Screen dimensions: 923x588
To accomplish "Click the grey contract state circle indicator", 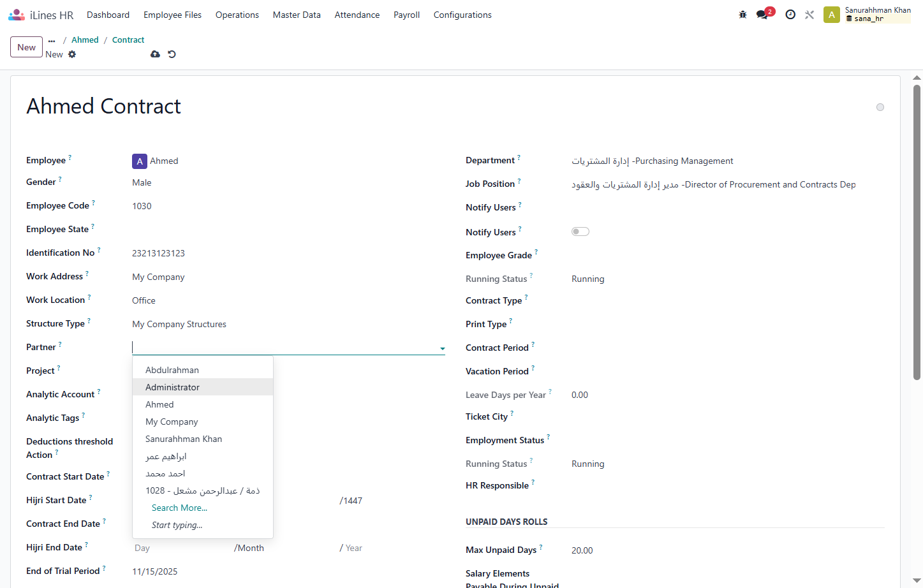I will (x=880, y=107).
